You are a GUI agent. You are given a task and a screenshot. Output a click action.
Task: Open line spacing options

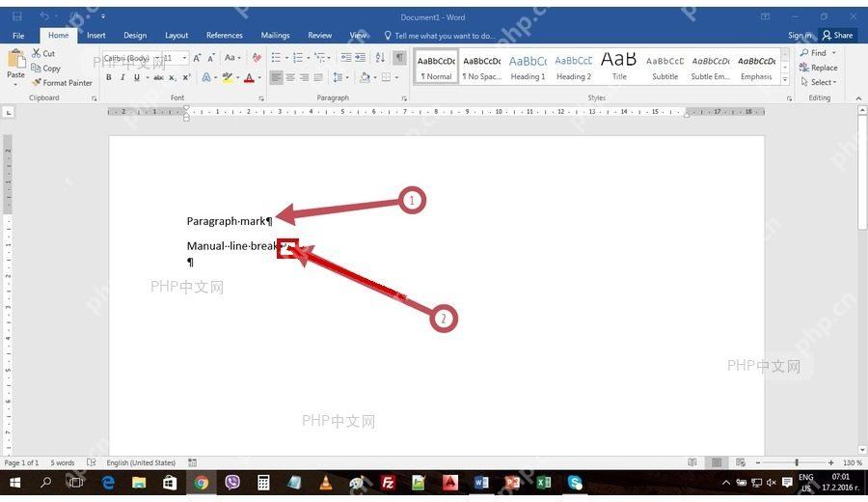click(x=340, y=77)
